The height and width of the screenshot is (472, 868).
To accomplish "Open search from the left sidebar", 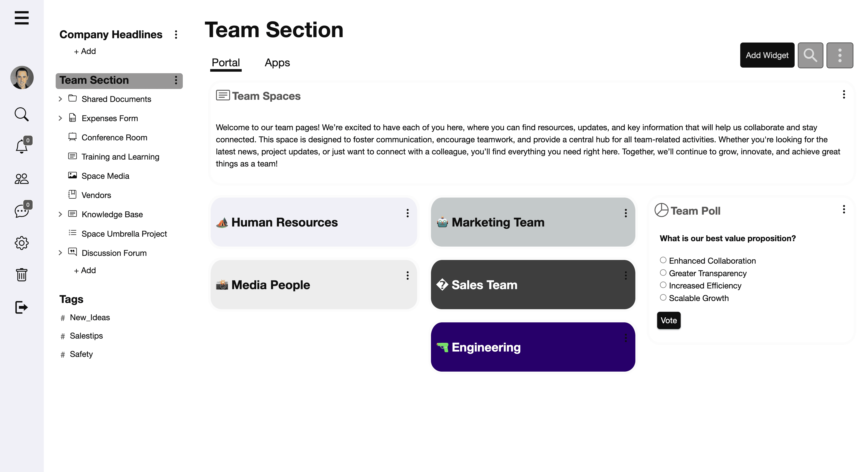I will pos(21,114).
